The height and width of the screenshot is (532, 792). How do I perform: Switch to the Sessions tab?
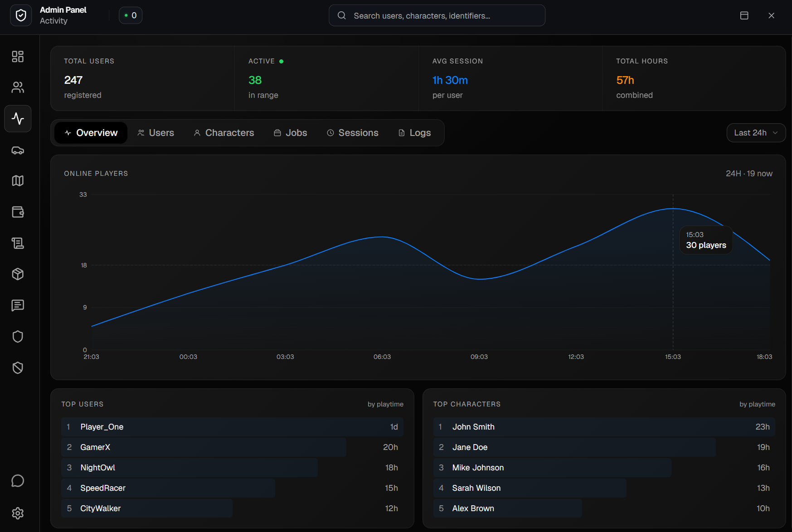click(353, 133)
